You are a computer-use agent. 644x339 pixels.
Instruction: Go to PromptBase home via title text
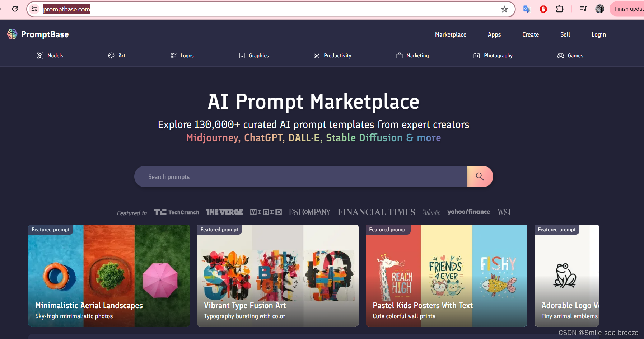45,34
